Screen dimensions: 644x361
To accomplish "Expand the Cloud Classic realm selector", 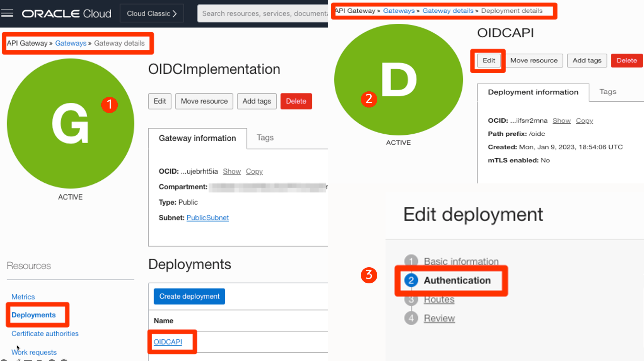I will click(151, 13).
